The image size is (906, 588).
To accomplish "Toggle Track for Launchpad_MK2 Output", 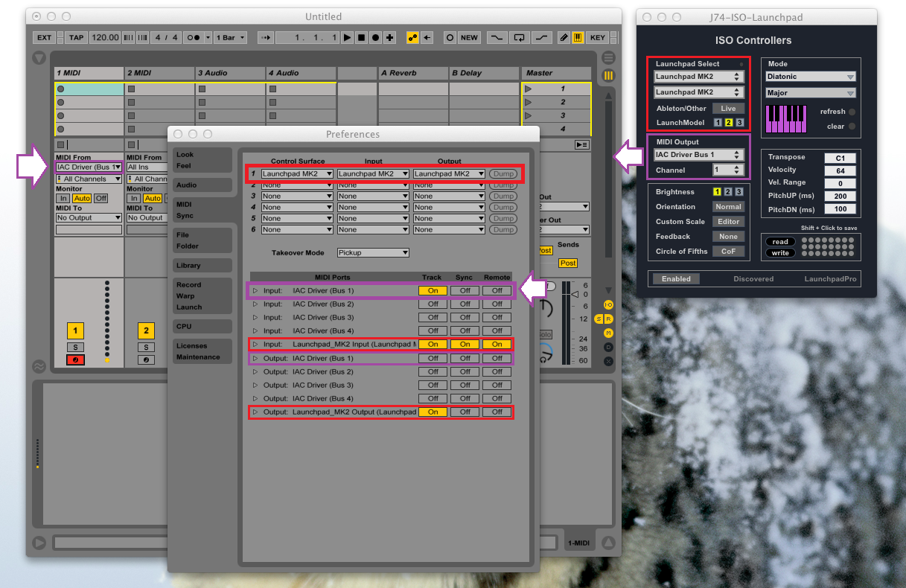I will [x=433, y=412].
